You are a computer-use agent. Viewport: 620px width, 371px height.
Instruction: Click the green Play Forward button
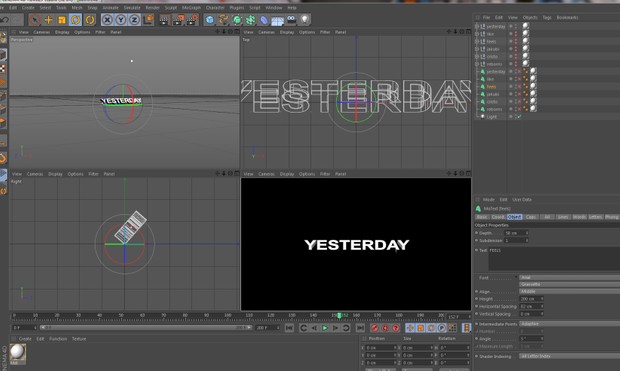coord(325,328)
